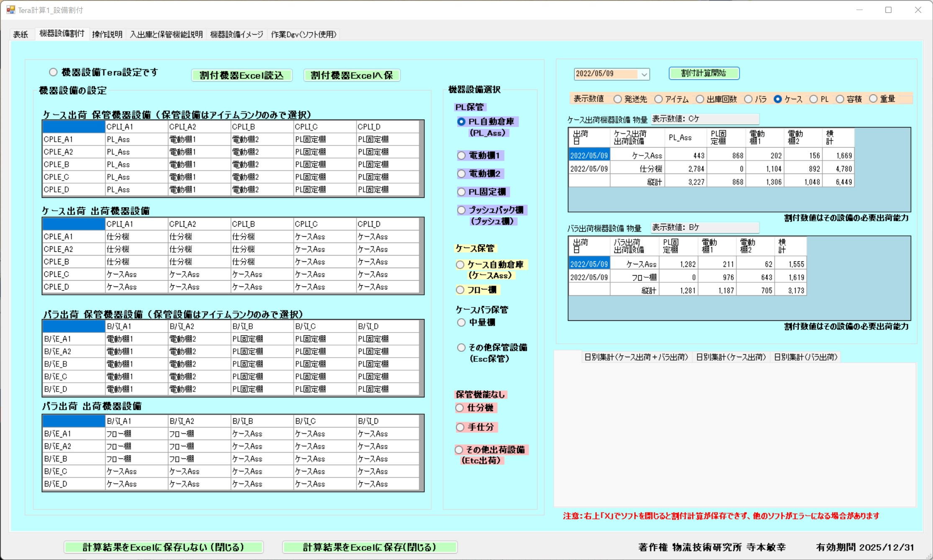The image size is (933, 560).
Task: Open 日別集計(バラ出荷) tab
Action: tap(805, 357)
